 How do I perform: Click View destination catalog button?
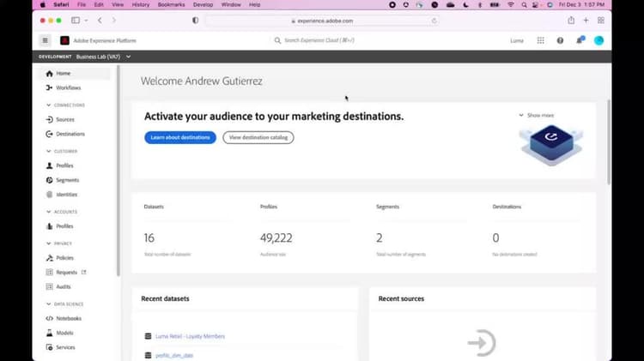tap(258, 137)
